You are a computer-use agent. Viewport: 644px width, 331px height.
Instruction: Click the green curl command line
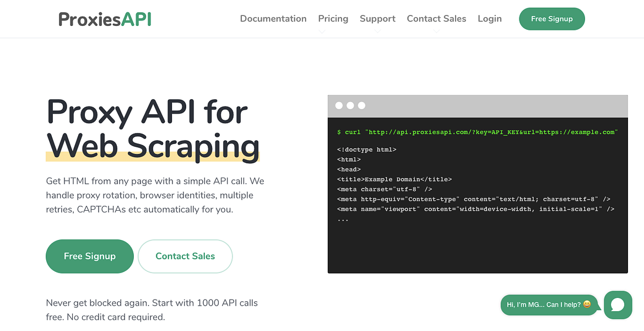point(477,132)
